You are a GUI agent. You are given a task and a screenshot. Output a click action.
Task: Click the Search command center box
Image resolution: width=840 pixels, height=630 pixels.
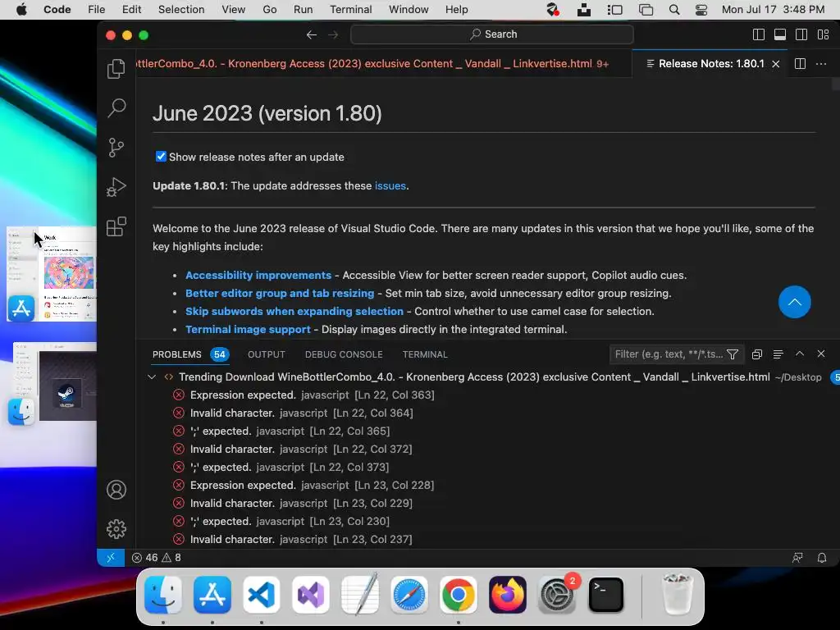pos(492,34)
